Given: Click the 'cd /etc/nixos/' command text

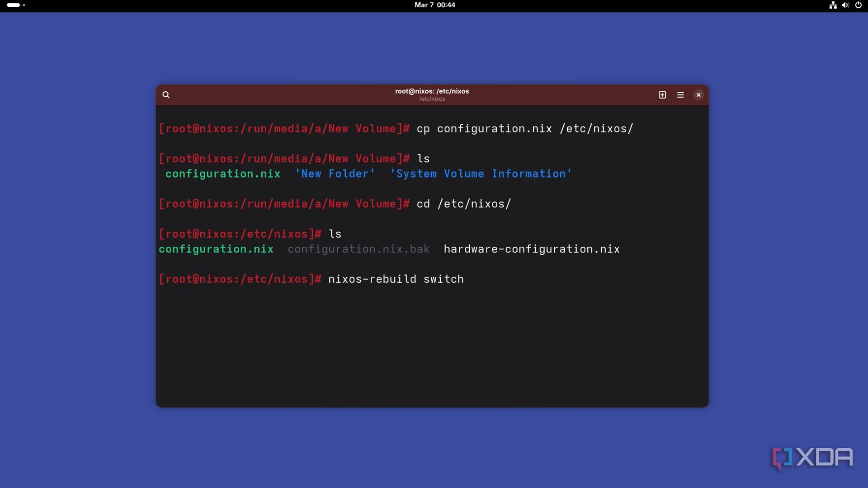Looking at the screenshot, I should [464, 204].
